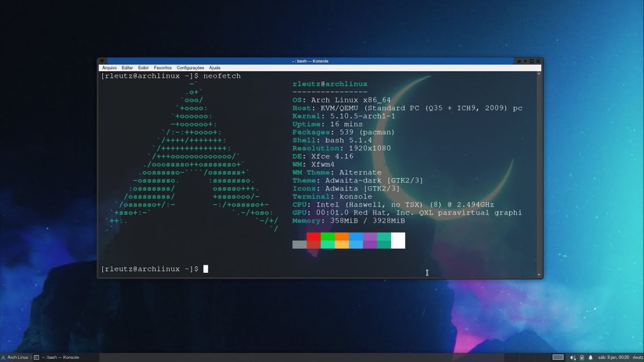Image resolution: width=644 pixels, height=362 pixels.
Task: Switch focus by clicking the taskbar window entry
Action: click(60, 357)
